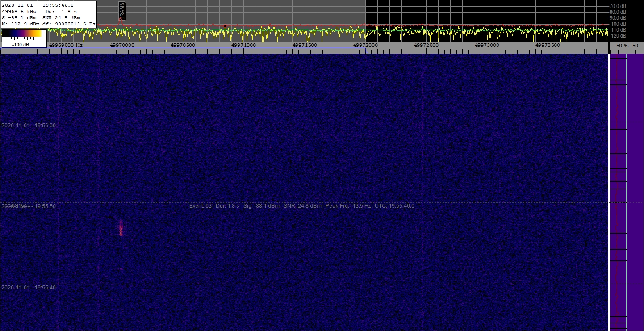The image size is (644, 331).
Task: Click 'Event: 63' in the waterfall annotation
Action: [201, 206]
